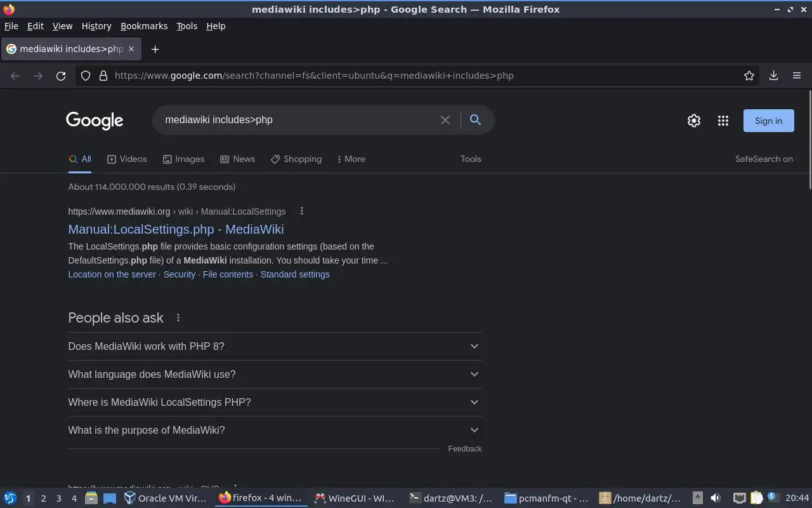The width and height of the screenshot is (812, 508).
Task: Open options beside People also ask
Action: click(178, 317)
